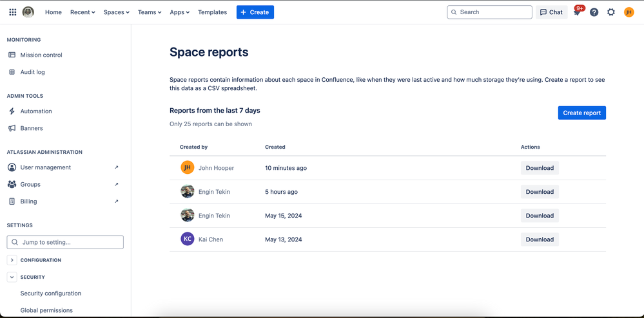
Task: Click Groups link in sidebar
Action: 30,185
